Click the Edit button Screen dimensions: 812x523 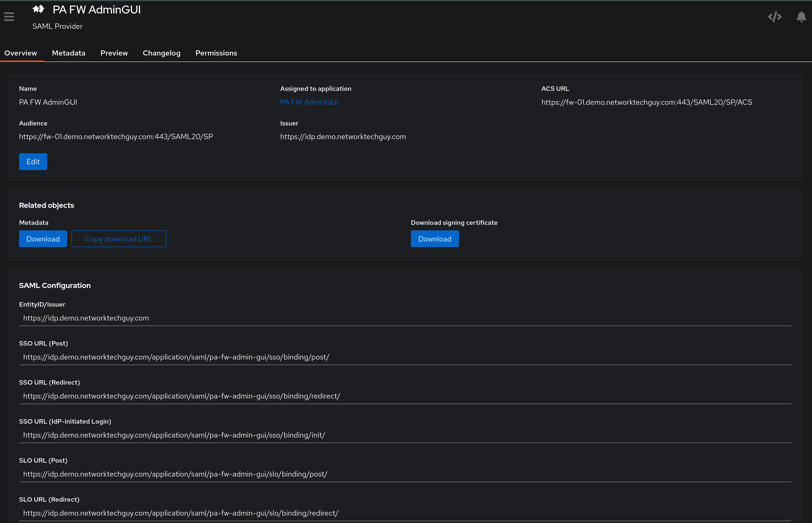(33, 162)
